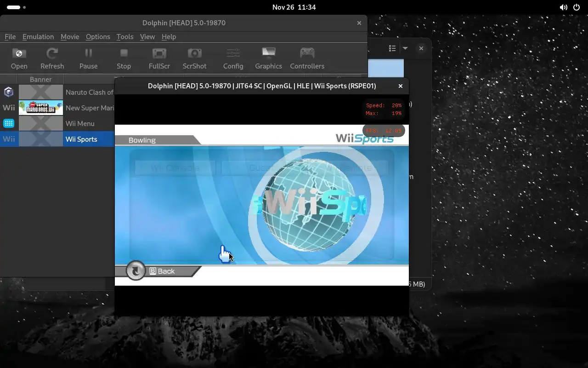Close the Wii Sports render window
588x368 pixels.
[401, 86]
